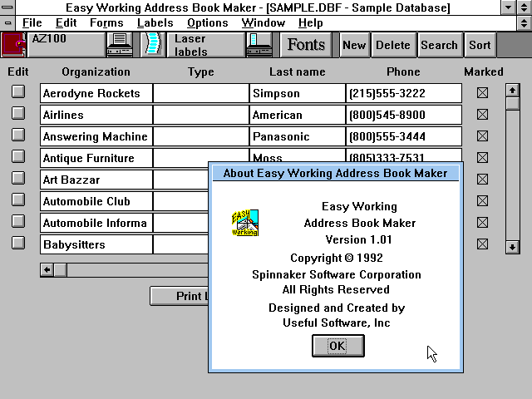Unmark the Automobile Club Marked checkbox

(x=482, y=201)
